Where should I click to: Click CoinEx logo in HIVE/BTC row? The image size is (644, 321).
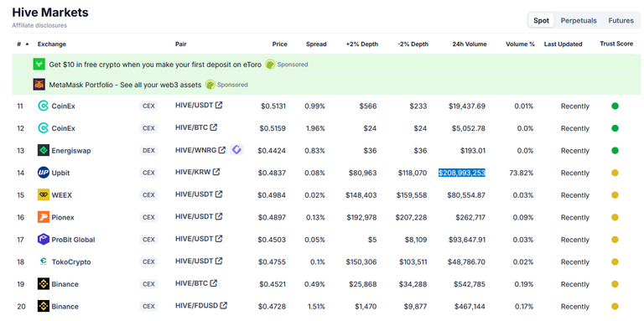click(43, 128)
